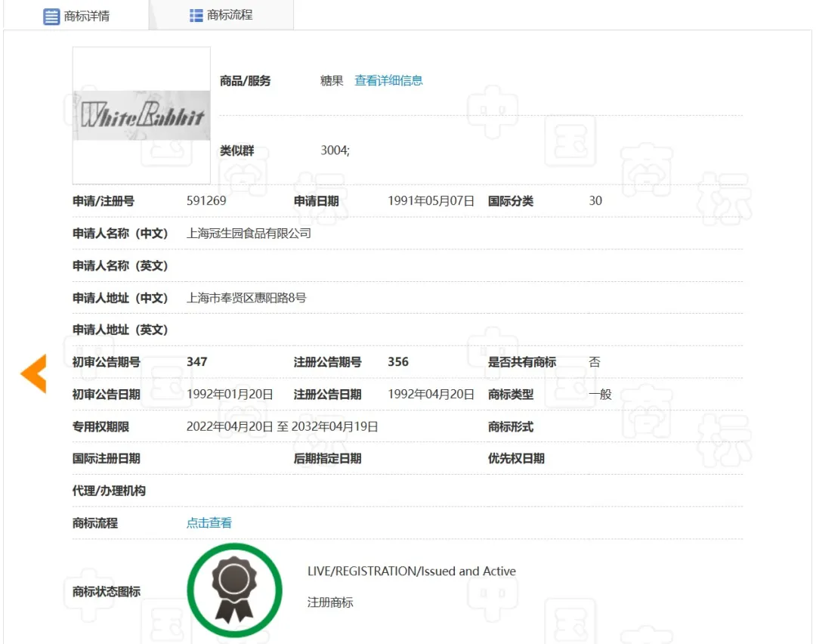Click the 注册商标 status label

tap(330, 602)
